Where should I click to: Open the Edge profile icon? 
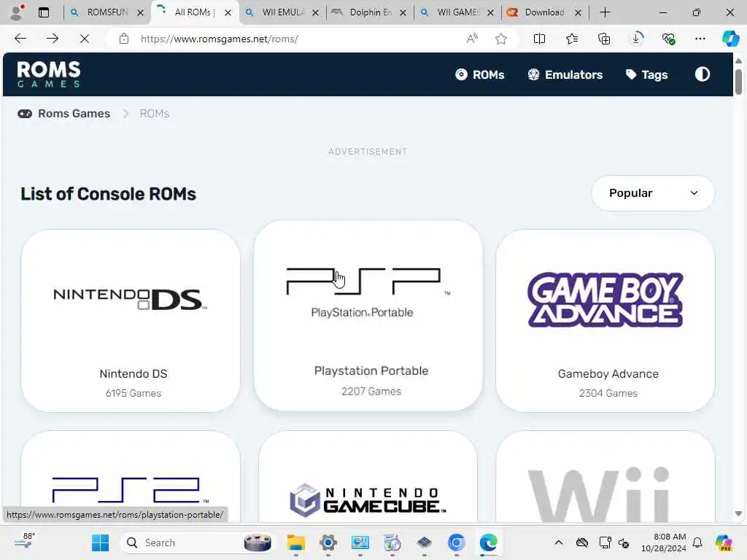17,12
